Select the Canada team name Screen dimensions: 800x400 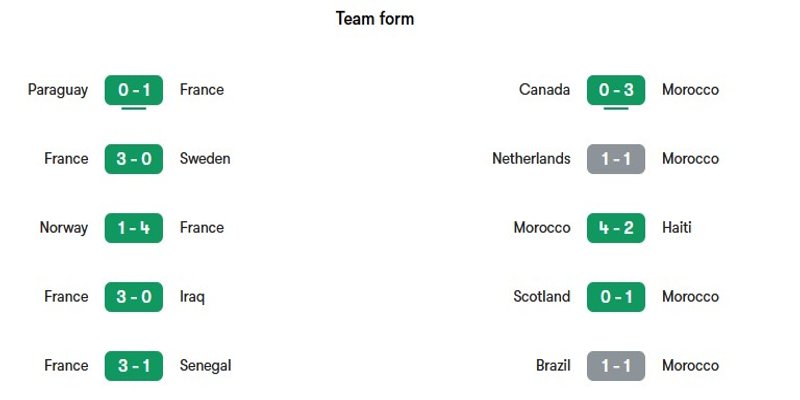click(x=544, y=90)
